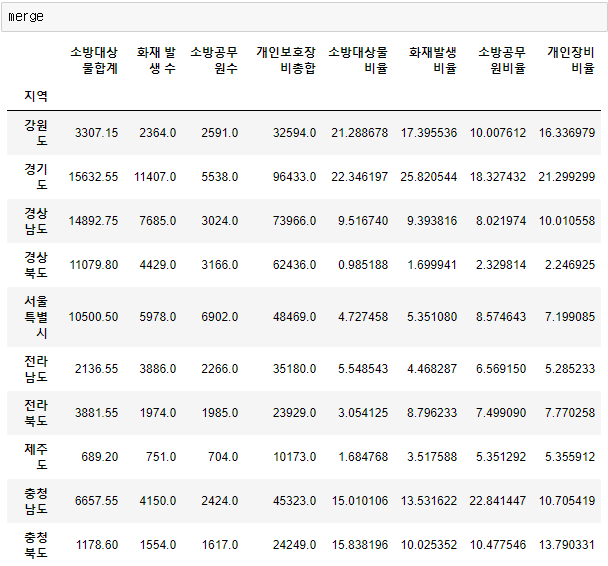
Task: Click the value 11079.80 in 경상북도 row
Action: pyautogui.click(x=94, y=265)
